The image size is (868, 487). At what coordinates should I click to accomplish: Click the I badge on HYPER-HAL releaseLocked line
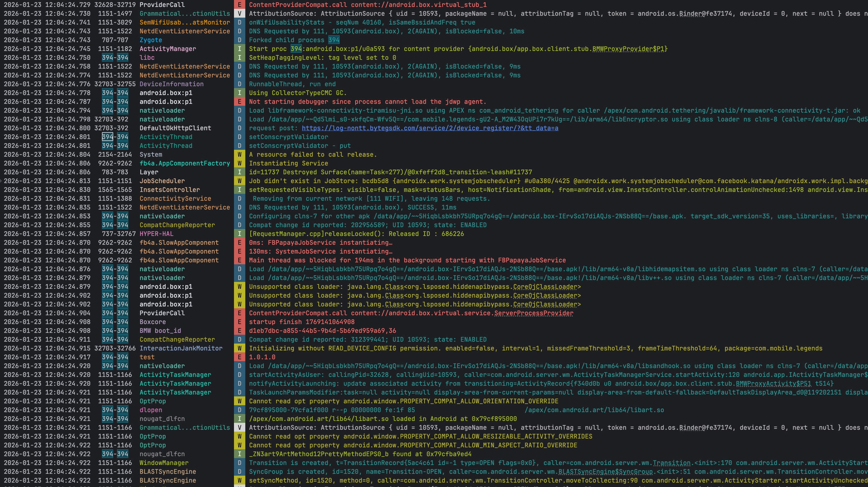(x=239, y=233)
